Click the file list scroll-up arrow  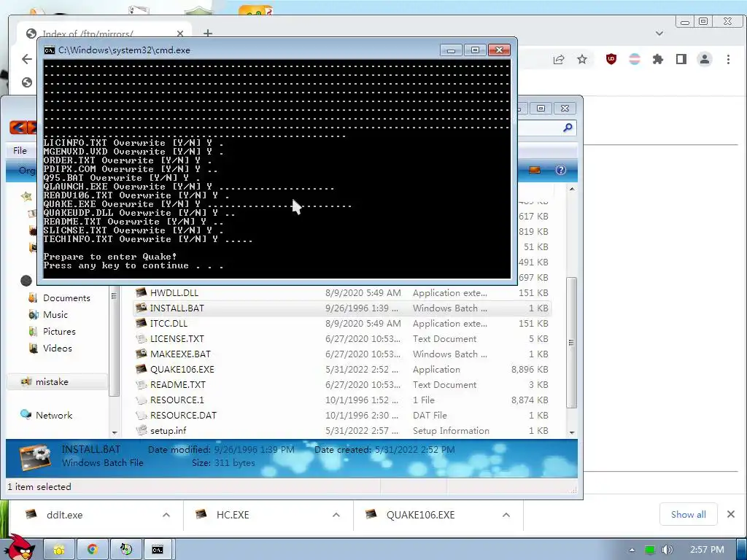tap(572, 189)
